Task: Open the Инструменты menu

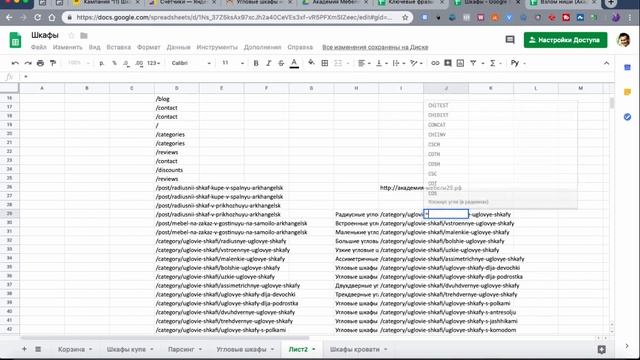Action: [217, 47]
